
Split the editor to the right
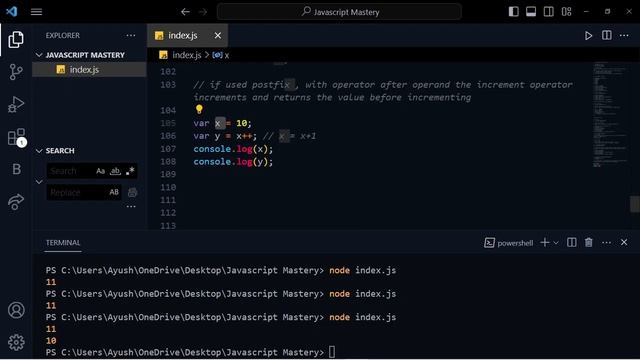[x=607, y=36]
